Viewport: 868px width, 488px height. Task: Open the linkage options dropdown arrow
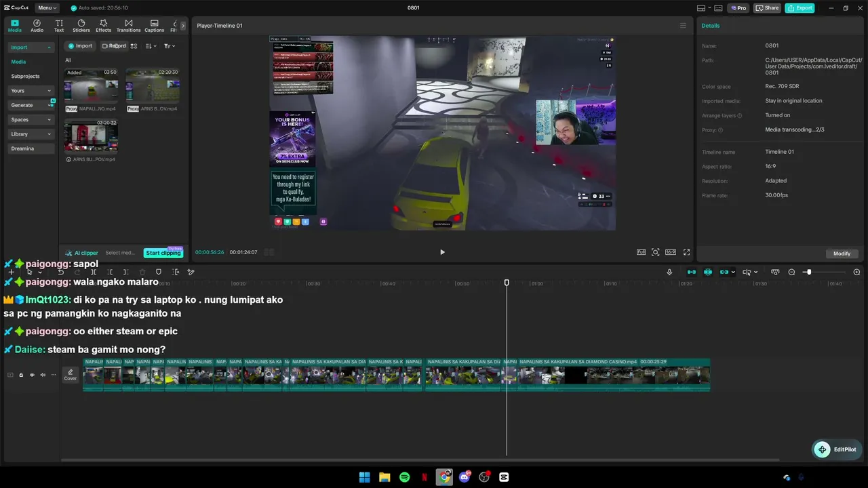coord(733,272)
